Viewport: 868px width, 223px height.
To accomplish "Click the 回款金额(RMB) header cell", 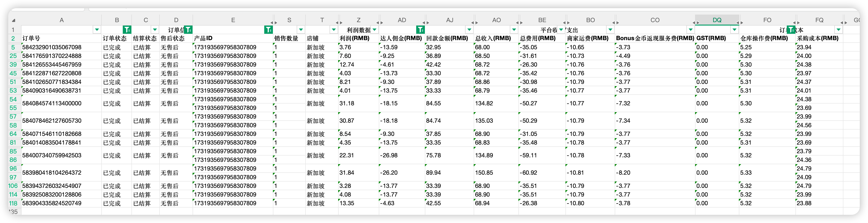I will (x=450, y=38).
